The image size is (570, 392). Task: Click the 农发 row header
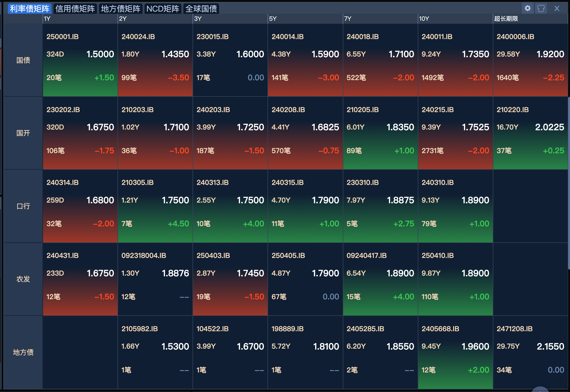coord(23,279)
